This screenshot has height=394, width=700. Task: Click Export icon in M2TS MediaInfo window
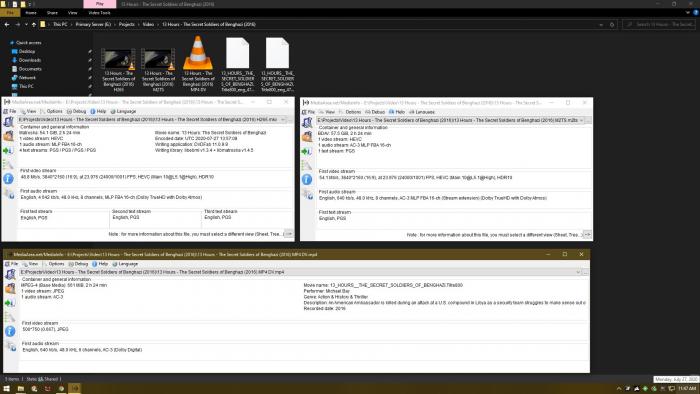[x=307, y=151]
